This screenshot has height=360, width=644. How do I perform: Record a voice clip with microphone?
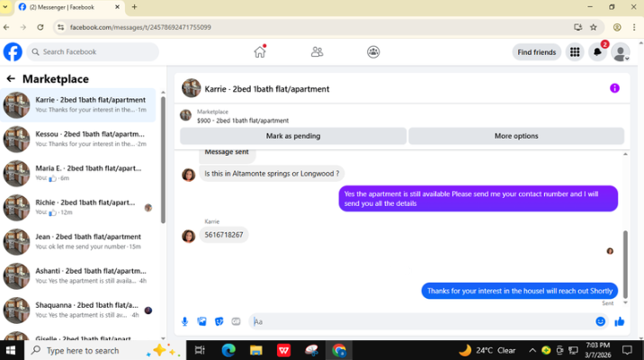(x=184, y=321)
